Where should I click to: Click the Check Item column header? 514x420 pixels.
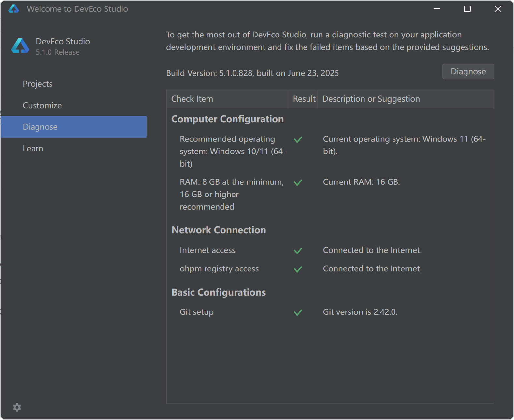coord(227,99)
